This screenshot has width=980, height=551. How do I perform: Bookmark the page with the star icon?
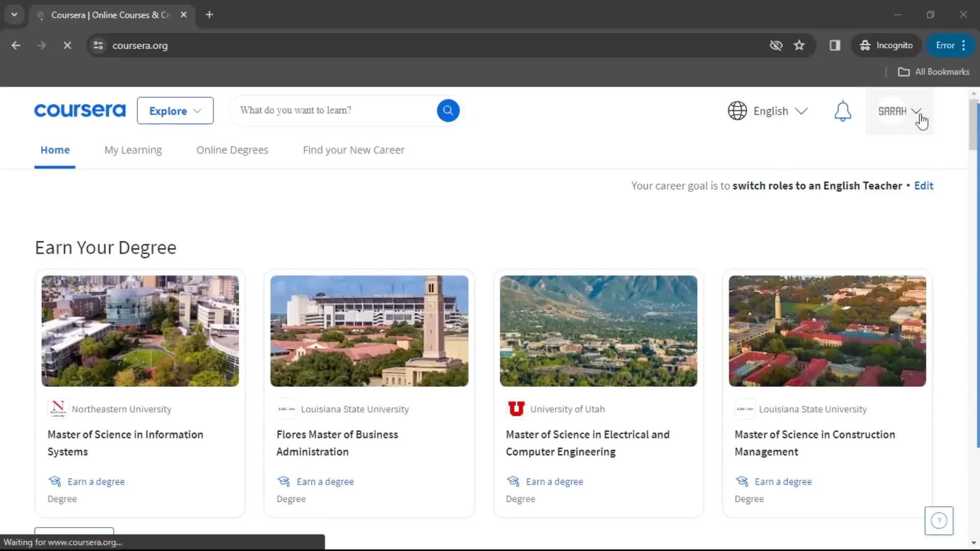point(799,45)
